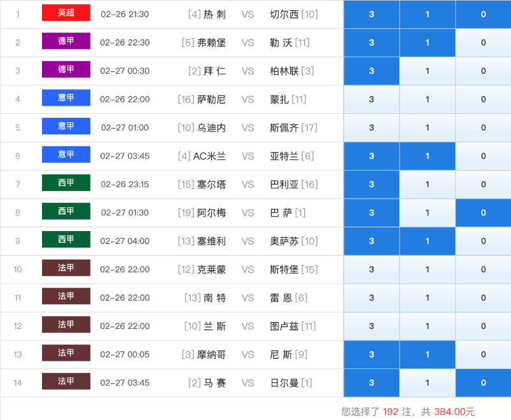Select result 3 for 乌迪内 vs 斯佩齐
The image size is (511, 420).
(372, 127)
